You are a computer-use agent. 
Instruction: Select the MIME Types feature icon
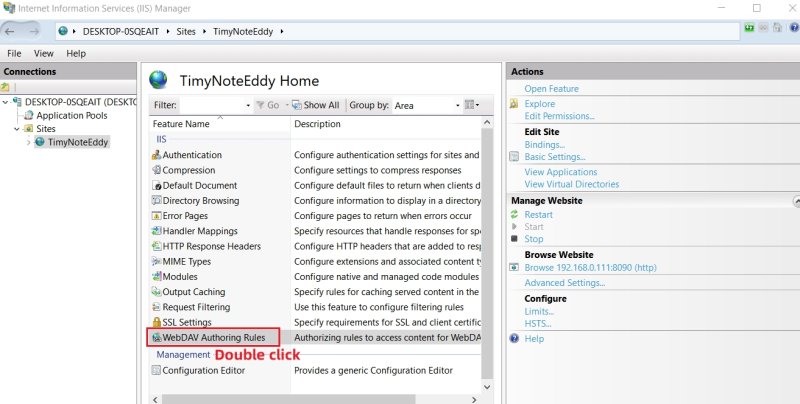pos(156,262)
